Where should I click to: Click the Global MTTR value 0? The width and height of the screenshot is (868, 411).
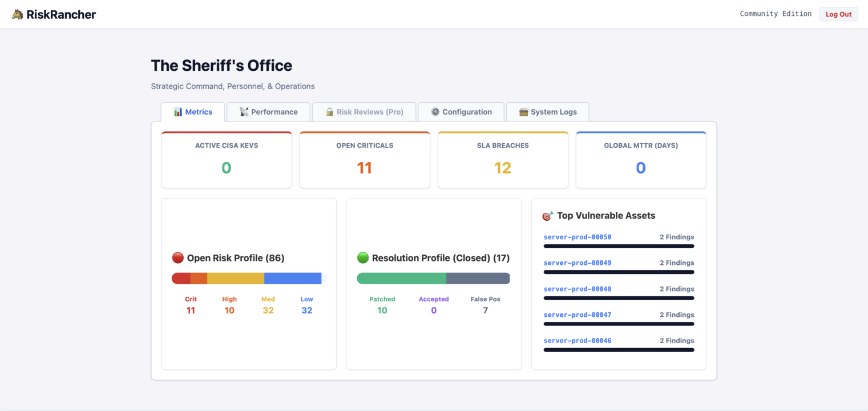(641, 168)
